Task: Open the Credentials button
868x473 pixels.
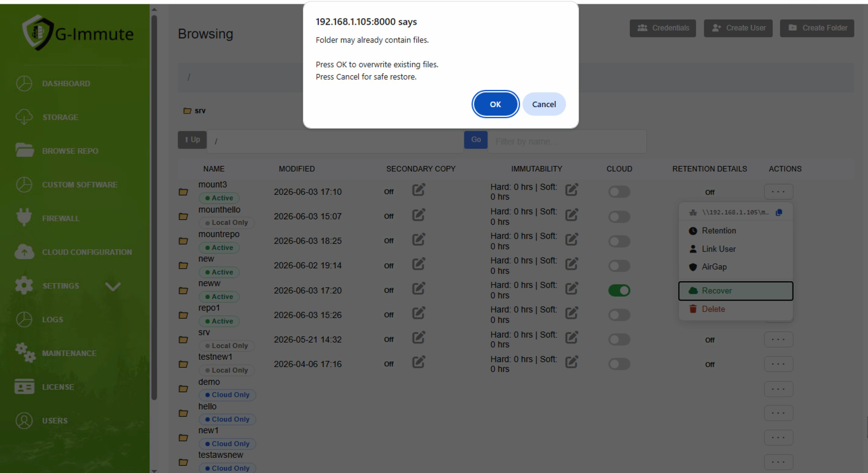Action: point(662,28)
